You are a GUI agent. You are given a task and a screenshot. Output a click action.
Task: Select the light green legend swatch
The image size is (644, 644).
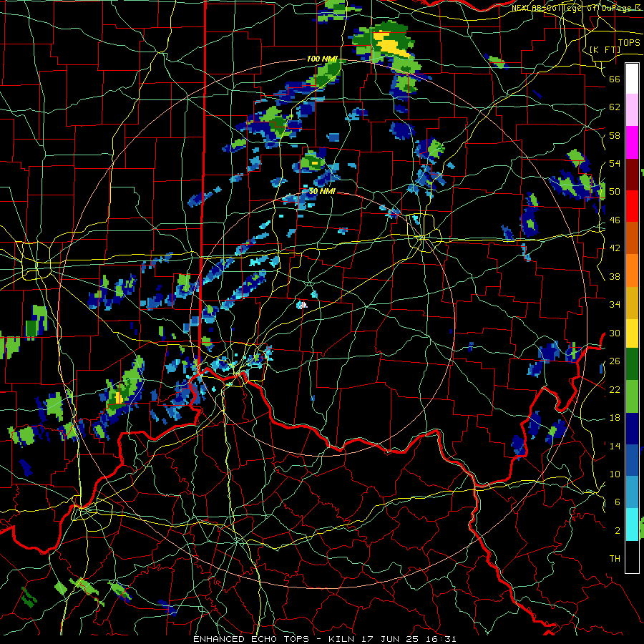632,396
